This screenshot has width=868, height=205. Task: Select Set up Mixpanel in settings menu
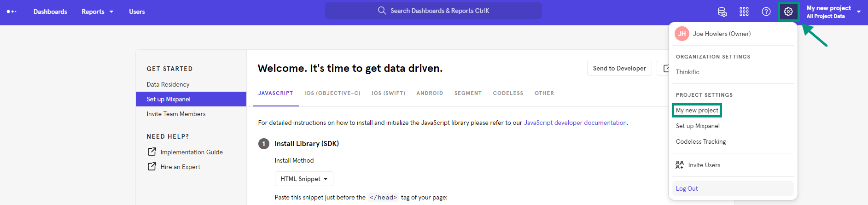pyautogui.click(x=698, y=126)
